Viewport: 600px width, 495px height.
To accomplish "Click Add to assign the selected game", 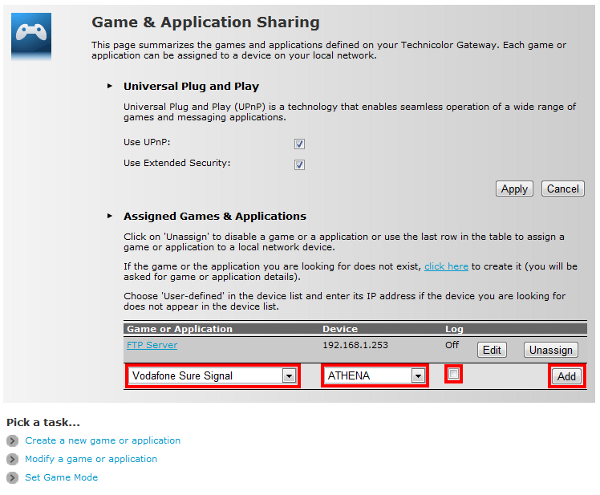I will pyautogui.click(x=566, y=376).
